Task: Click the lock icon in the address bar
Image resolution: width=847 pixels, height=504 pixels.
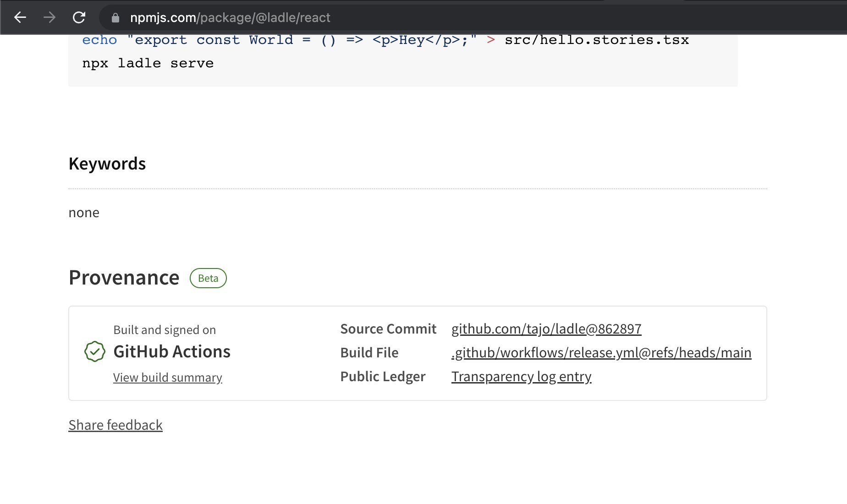Action: click(115, 17)
